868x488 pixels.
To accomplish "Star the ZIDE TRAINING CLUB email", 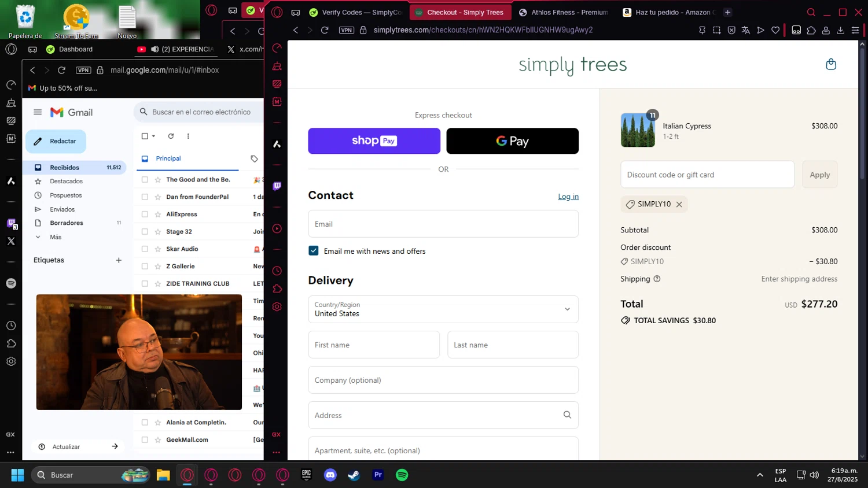I will (157, 284).
